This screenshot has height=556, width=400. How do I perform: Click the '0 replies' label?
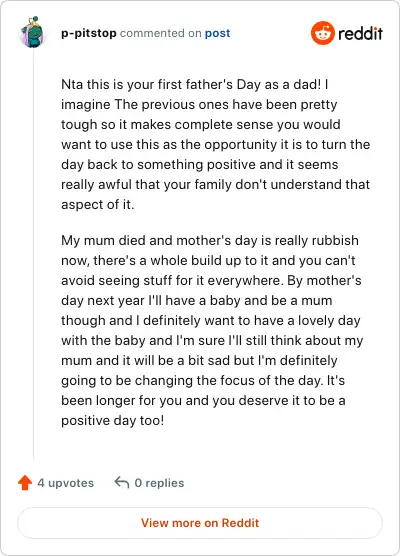point(159,483)
